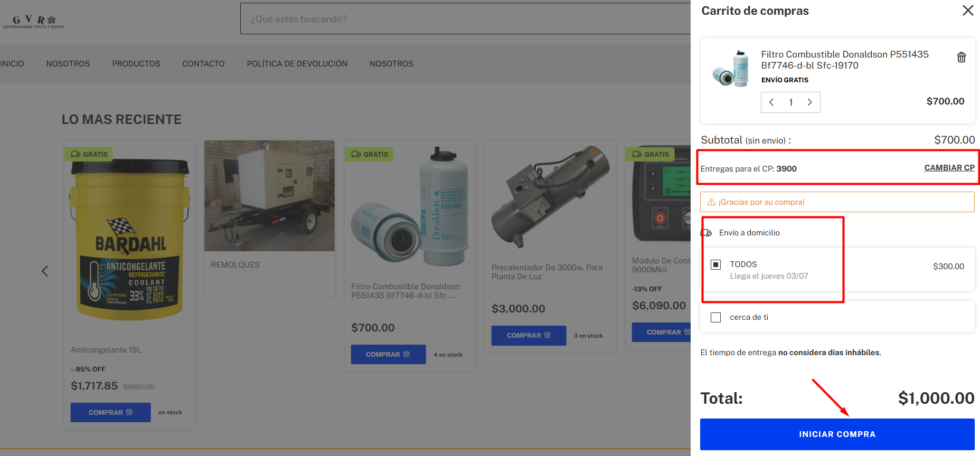Open the REMOLQUES category title

(235, 265)
